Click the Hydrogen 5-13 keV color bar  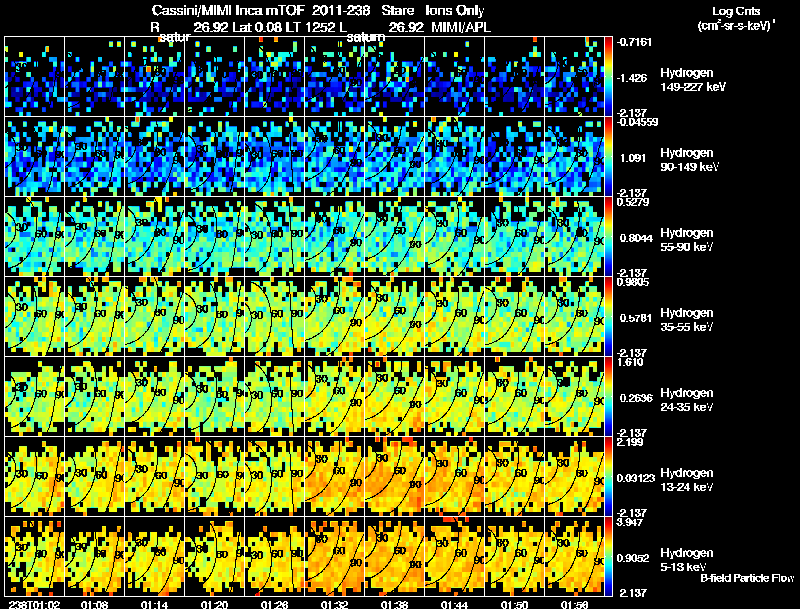point(608,556)
